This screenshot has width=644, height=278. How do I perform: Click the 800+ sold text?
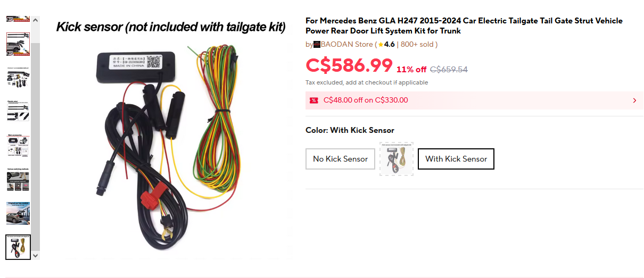[418, 45]
